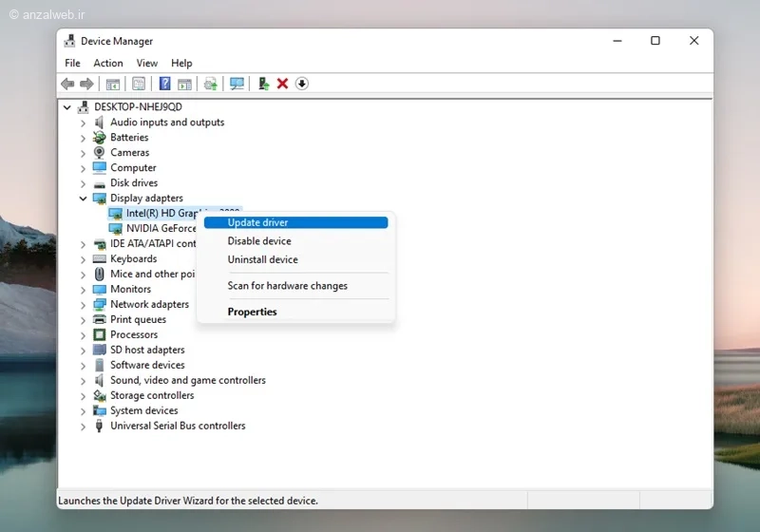Select the Monitors label

[130, 289]
